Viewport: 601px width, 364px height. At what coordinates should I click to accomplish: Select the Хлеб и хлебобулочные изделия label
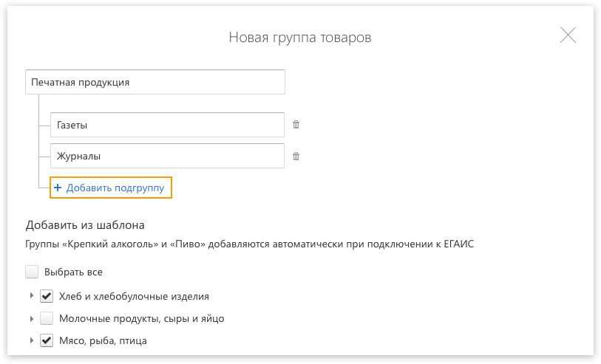[134, 297]
